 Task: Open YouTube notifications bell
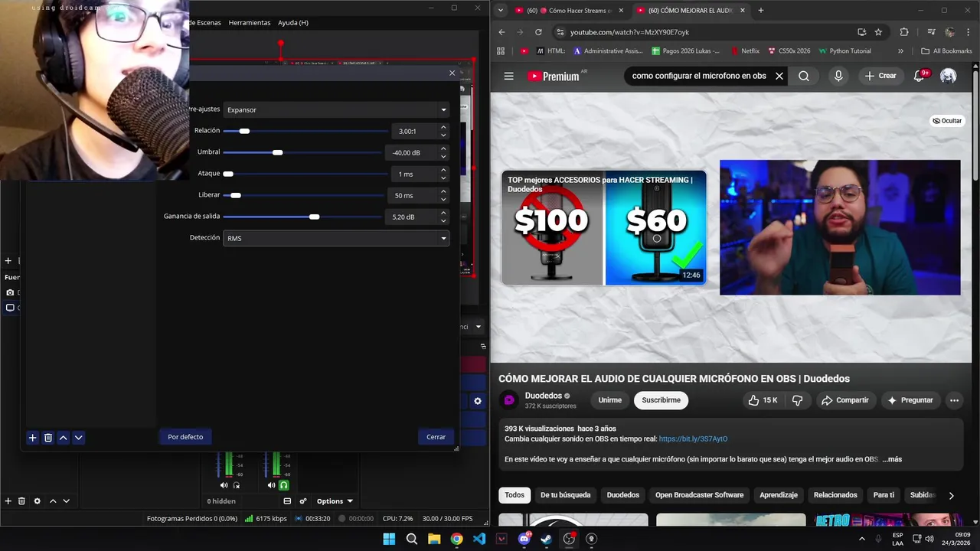pos(920,76)
